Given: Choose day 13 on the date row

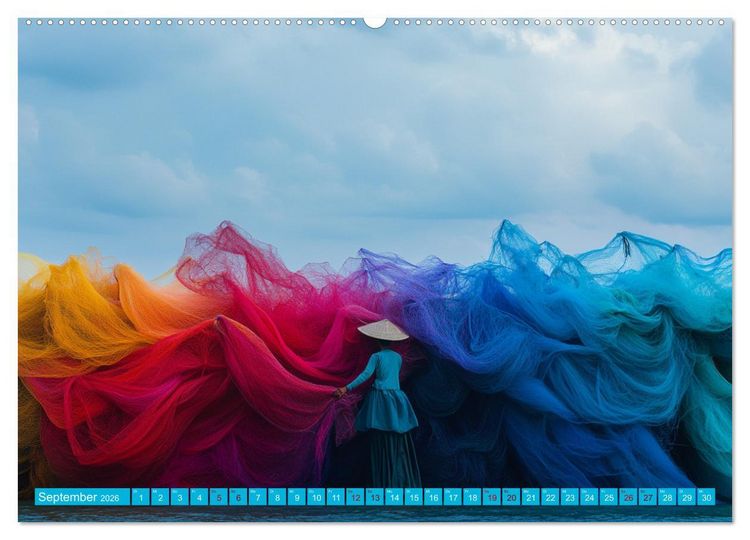Looking at the screenshot, I should pyautogui.click(x=374, y=497).
